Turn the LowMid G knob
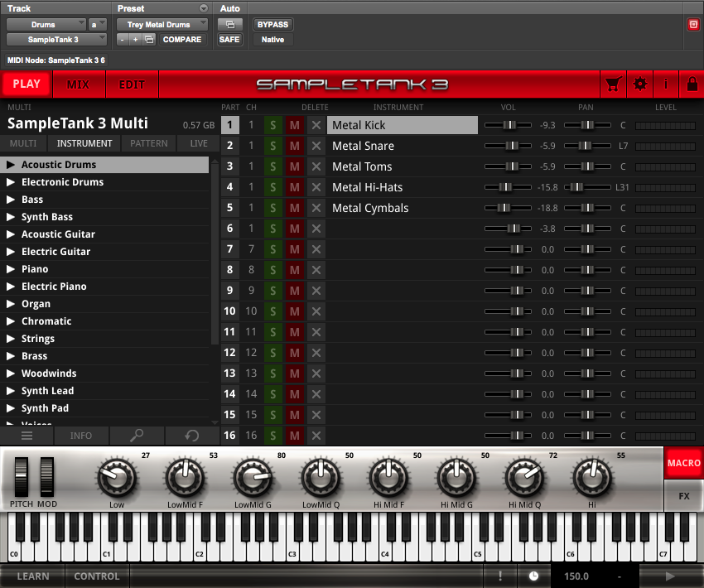Screen dimensions: 704x588 (x=253, y=477)
